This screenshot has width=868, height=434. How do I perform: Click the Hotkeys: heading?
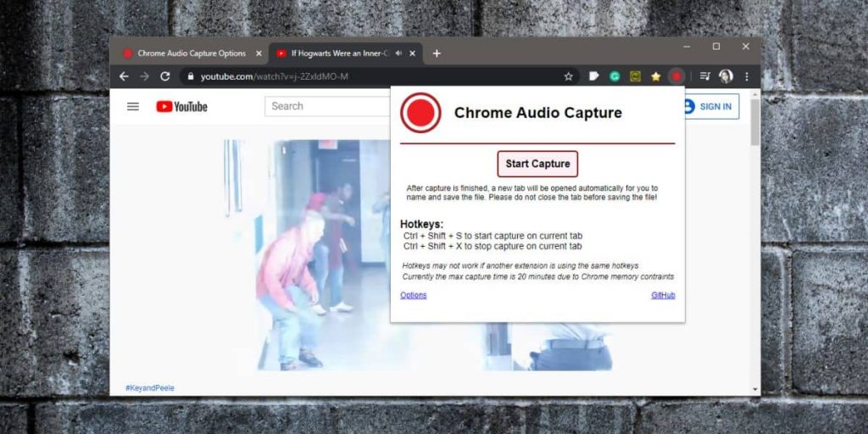pos(422,224)
